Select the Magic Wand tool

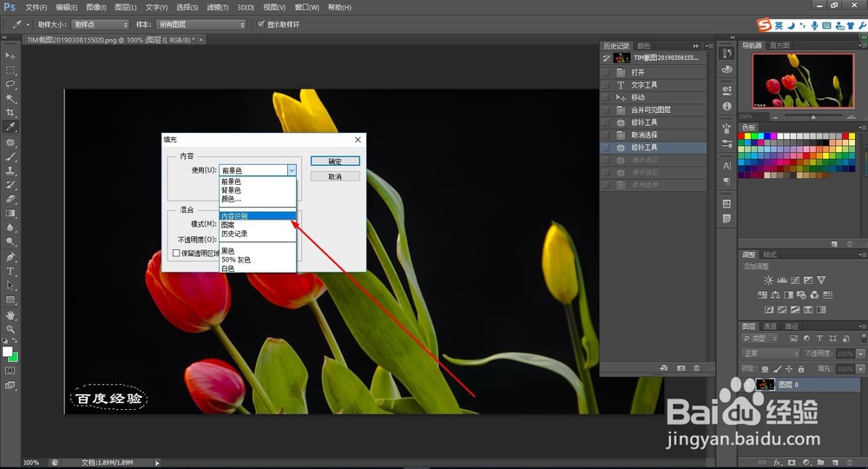coord(10,98)
